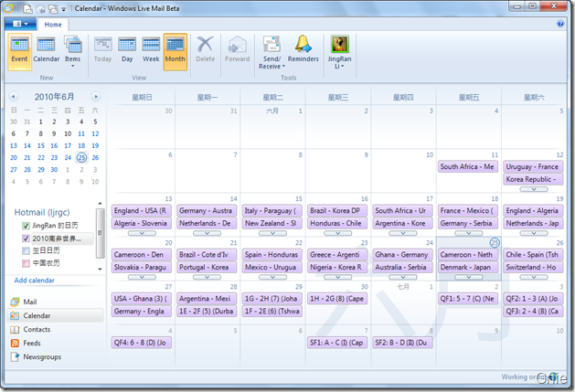Open Calendar in the navigation pane
The width and height of the screenshot is (575, 392).
pyautogui.click(x=54, y=316)
